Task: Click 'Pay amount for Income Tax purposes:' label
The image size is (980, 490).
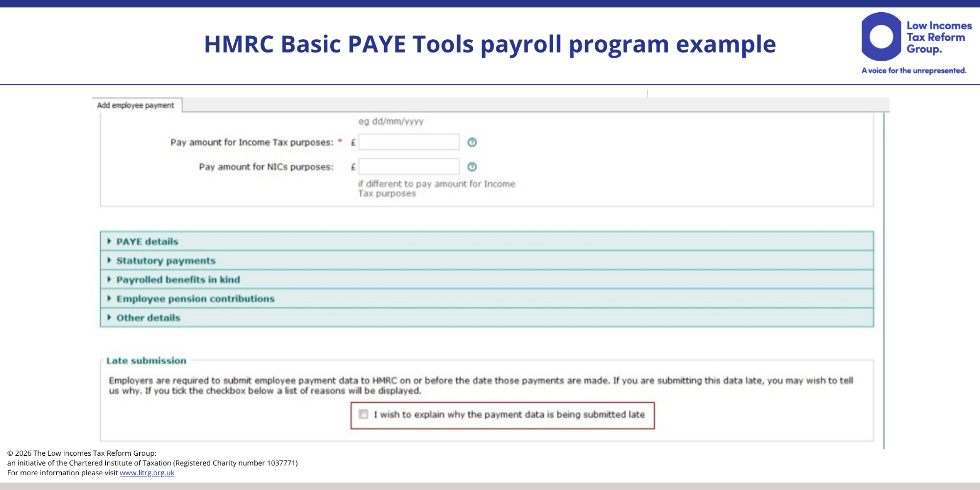Action: pyautogui.click(x=252, y=142)
